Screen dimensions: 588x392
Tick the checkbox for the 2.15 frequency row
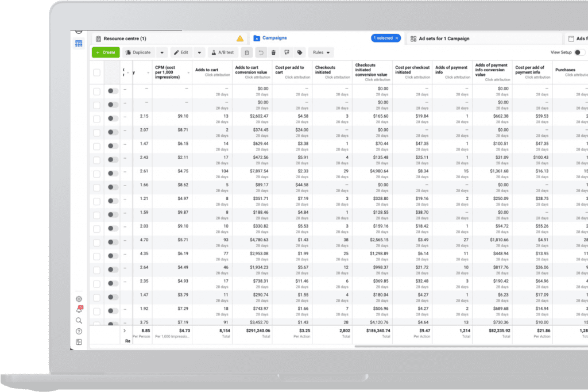(x=96, y=118)
